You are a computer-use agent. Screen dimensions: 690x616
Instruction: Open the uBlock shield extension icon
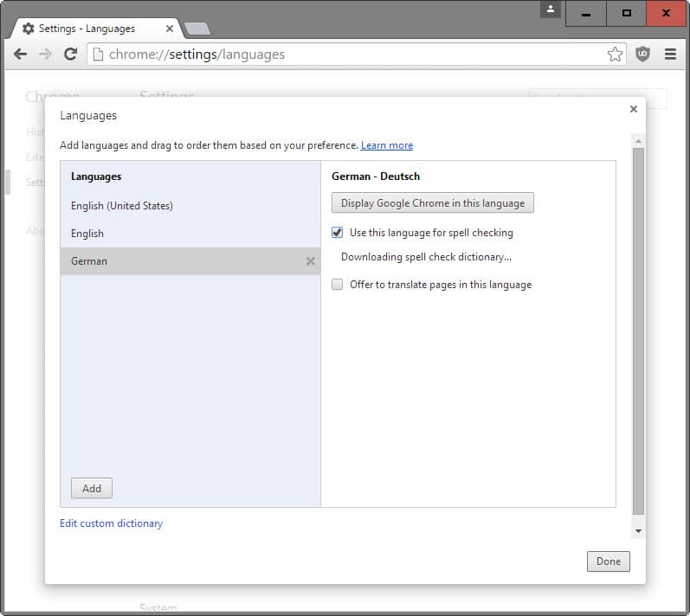click(643, 55)
